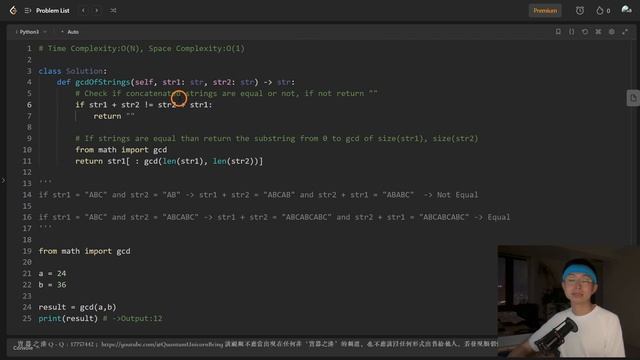Click line 1 Time Complexity comment
The image size is (640, 360).
[142, 49]
